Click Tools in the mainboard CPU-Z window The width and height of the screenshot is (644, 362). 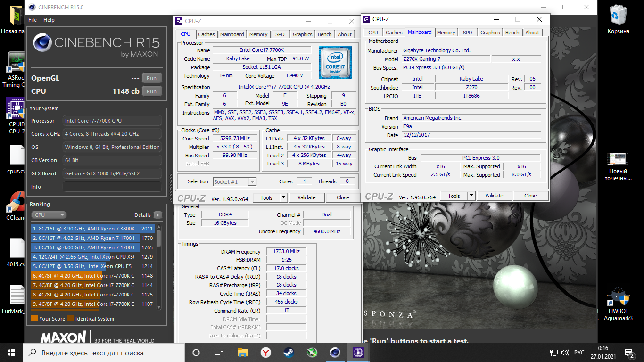[x=454, y=196]
